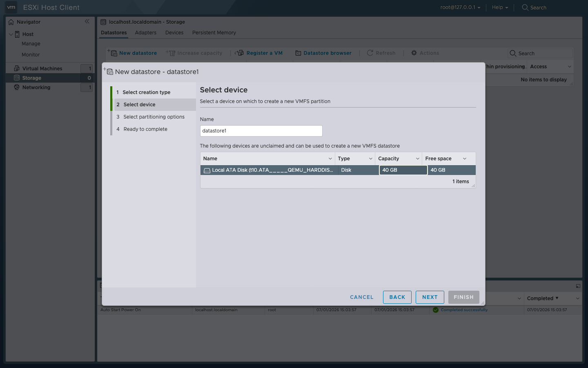Screen dimensions: 588x368
Task: Click the Actions gear icon
Action: pos(414,53)
